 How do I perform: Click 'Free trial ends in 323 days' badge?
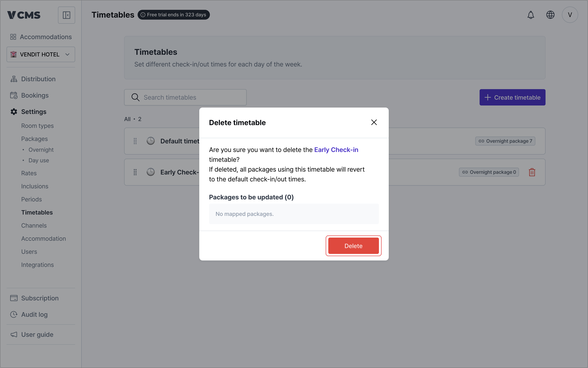[x=174, y=15]
